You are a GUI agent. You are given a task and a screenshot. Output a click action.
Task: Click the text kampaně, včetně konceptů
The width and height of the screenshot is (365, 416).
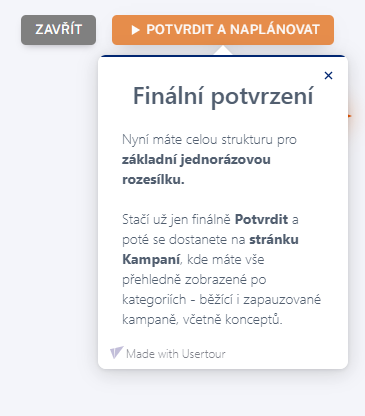202,320
